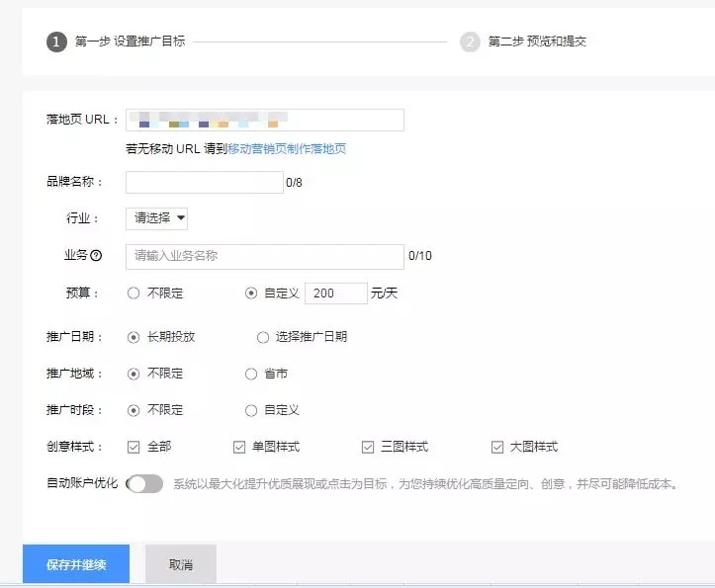
Task: Open the 行业 请选择 dropdown
Action: pyautogui.click(x=156, y=218)
